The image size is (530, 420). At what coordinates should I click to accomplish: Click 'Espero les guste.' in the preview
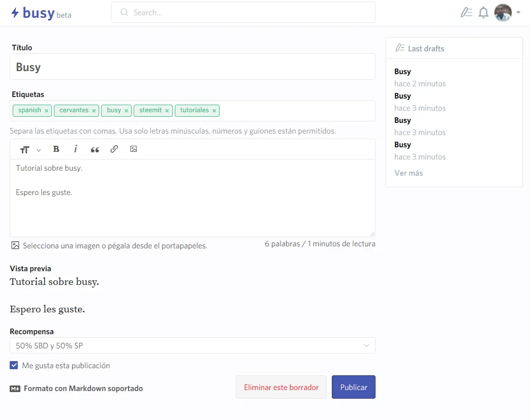(47, 309)
